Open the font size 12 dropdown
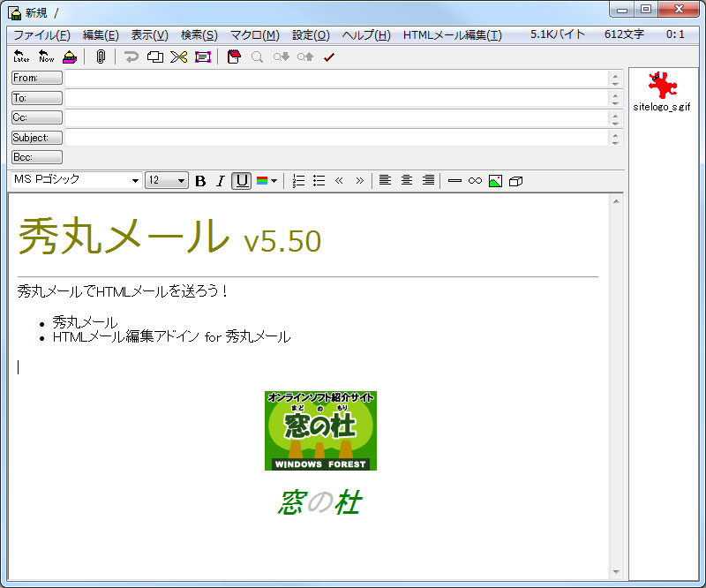 [x=180, y=180]
